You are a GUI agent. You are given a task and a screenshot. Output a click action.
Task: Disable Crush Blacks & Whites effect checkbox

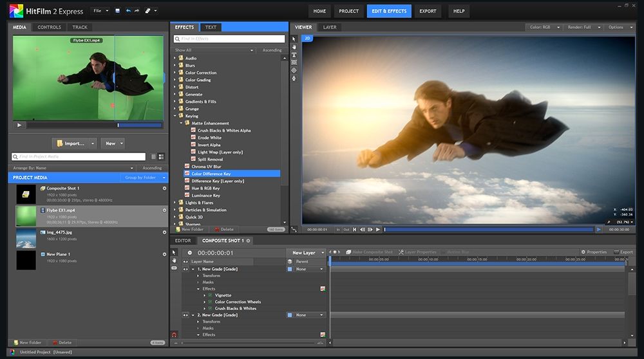click(211, 309)
